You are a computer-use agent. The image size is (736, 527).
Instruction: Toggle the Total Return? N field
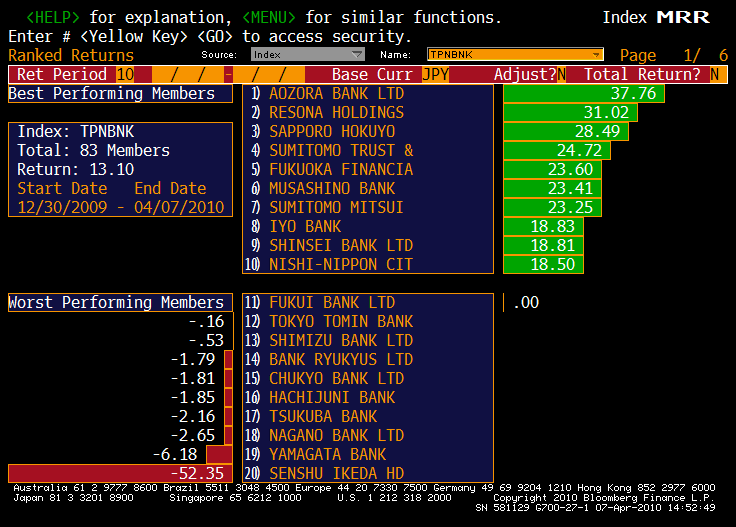click(x=714, y=74)
